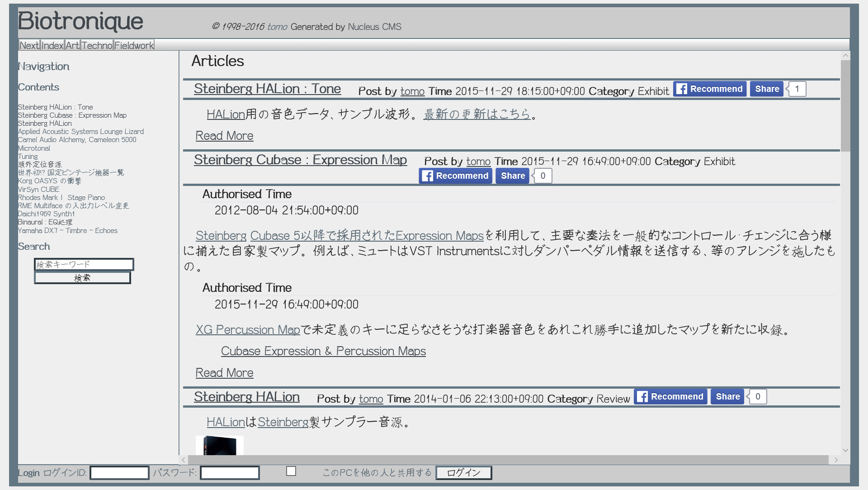Open XG Percussion Map link
This screenshot has height=490, width=868.
(x=248, y=330)
